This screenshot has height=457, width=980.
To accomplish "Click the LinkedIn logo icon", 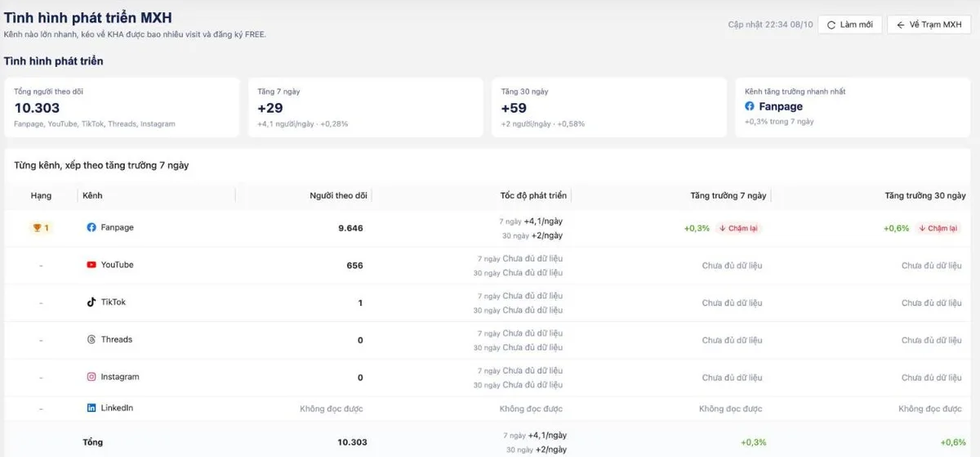I will click(x=91, y=408).
